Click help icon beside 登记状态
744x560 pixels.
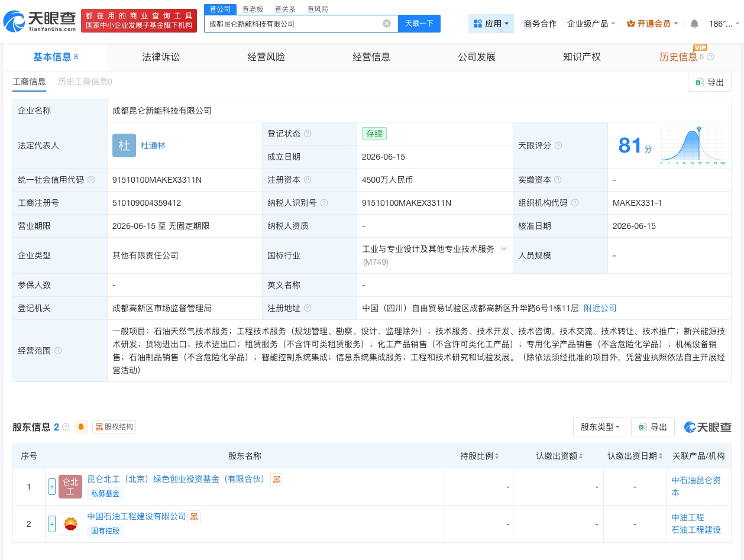tap(308, 134)
